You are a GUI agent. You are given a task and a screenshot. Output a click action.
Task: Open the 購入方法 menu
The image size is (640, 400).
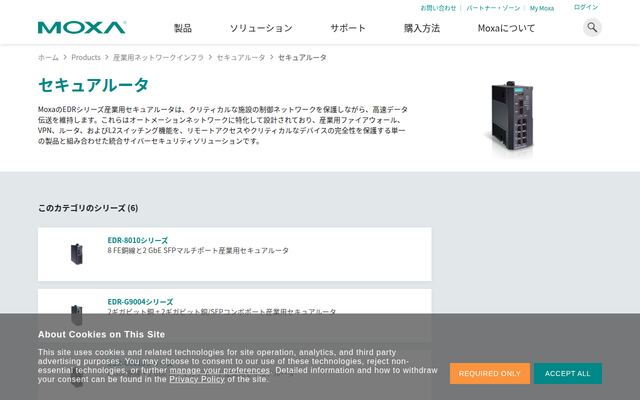(x=422, y=28)
